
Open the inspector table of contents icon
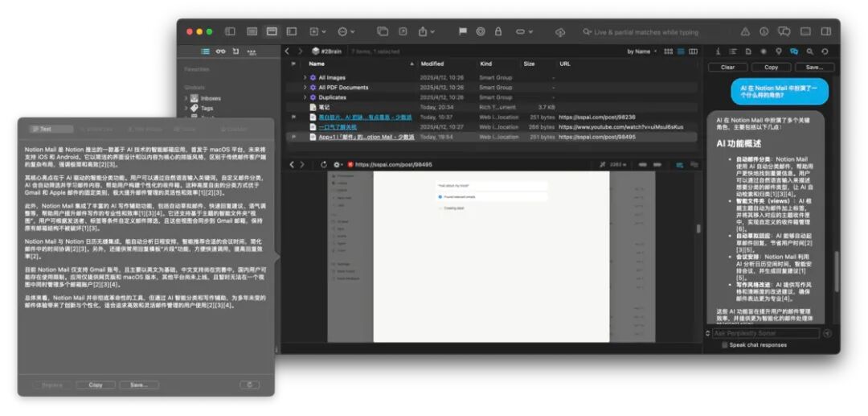click(733, 51)
